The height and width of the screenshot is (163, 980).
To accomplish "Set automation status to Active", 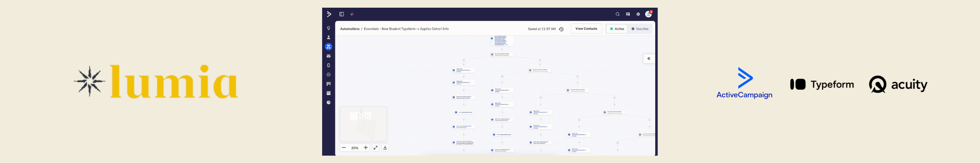I will coord(617,29).
